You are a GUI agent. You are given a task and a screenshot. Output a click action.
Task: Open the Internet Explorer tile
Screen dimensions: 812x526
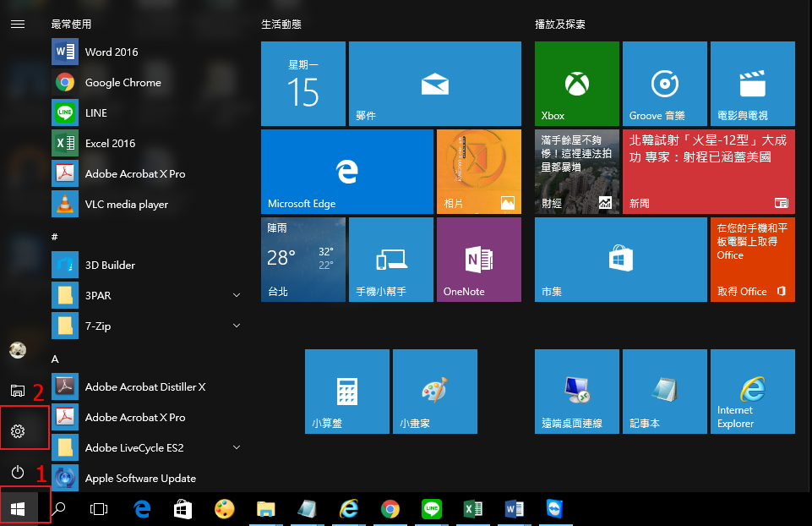[x=753, y=392]
